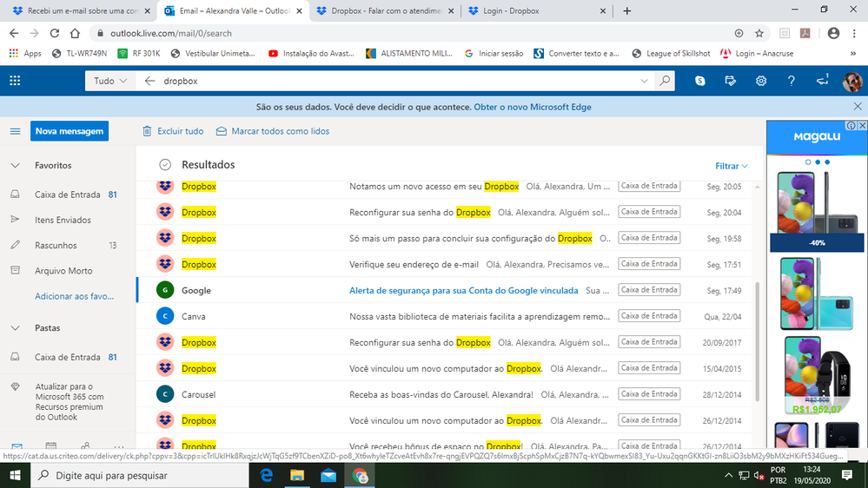868x488 pixels.
Task: Click Excluir tudo
Action: click(173, 131)
